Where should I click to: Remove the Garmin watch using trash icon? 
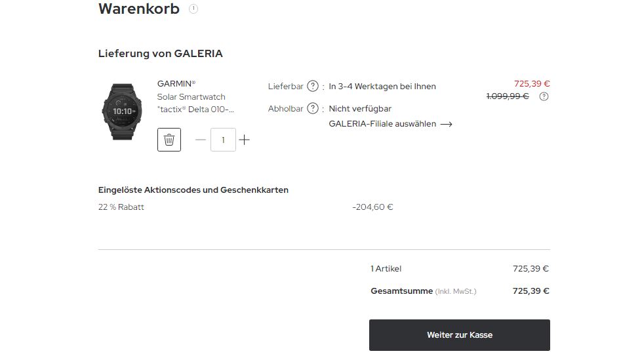point(169,140)
